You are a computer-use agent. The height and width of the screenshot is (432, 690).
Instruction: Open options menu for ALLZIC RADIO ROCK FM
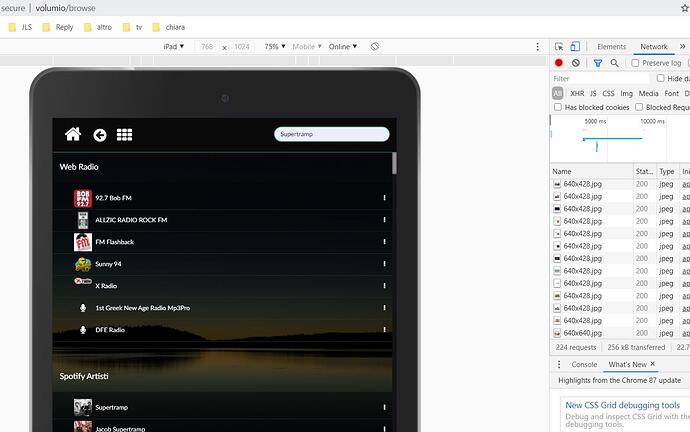pyautogui.click(x=385, y=220)
